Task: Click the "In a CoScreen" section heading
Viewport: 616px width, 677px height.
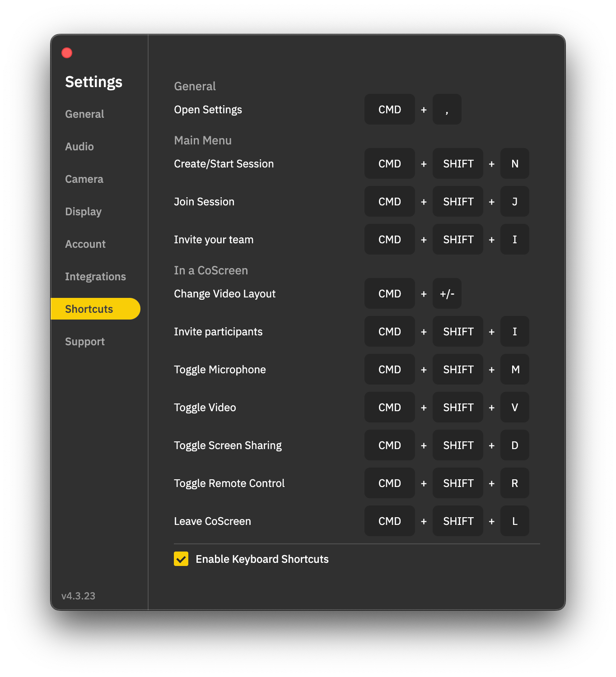Action: [211, 270]
